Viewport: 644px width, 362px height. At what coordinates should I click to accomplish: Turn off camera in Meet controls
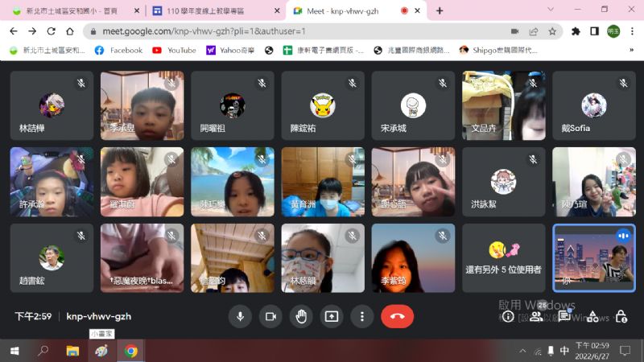coord(270,316)
